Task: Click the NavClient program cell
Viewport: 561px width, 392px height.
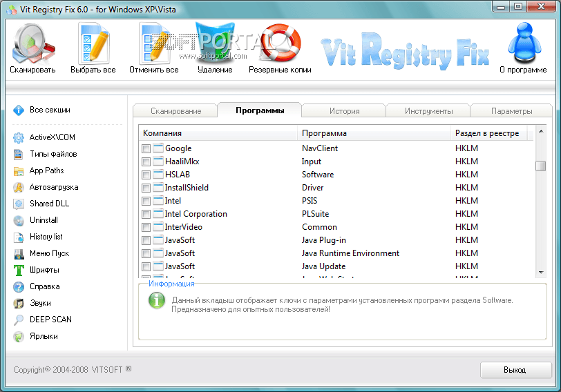Action: coord(319,148)
